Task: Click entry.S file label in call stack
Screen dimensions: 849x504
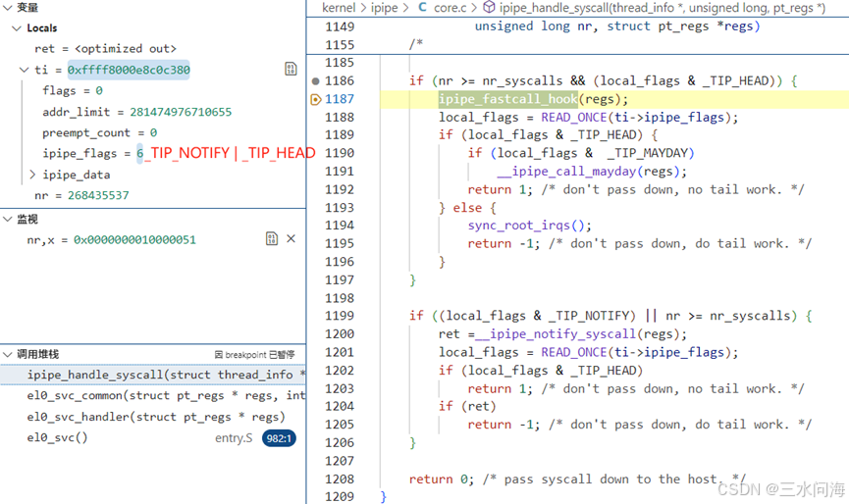Action: [x=234, y=438]
